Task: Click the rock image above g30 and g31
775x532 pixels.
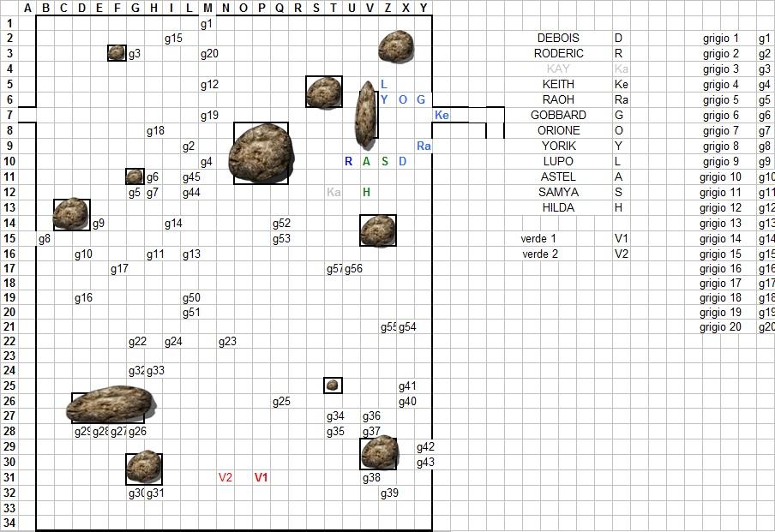Action: coord(143,468)
